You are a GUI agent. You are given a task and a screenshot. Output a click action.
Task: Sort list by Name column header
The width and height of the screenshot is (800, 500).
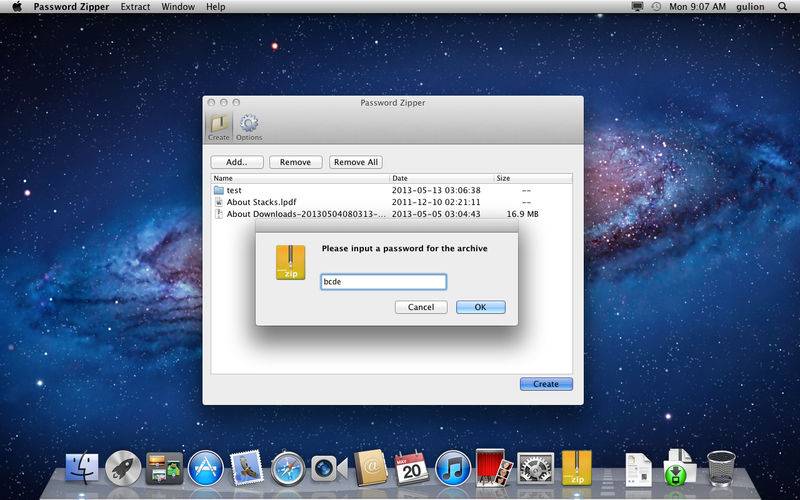[301, 178]
